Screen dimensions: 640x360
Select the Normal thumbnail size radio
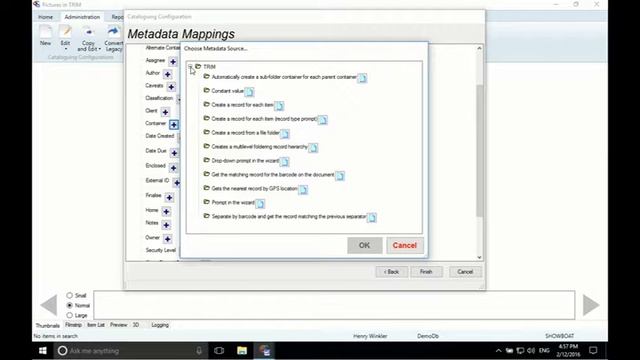69,305
